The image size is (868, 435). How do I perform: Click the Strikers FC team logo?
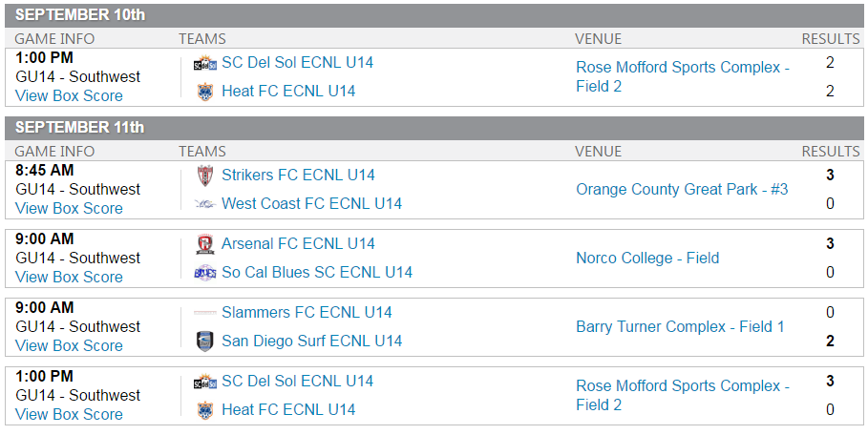point(204,176)
